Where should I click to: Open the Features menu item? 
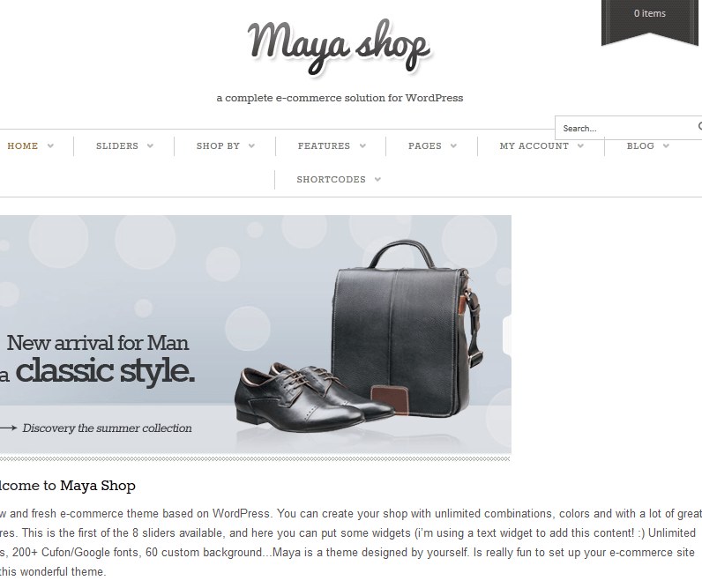(324, 145)
